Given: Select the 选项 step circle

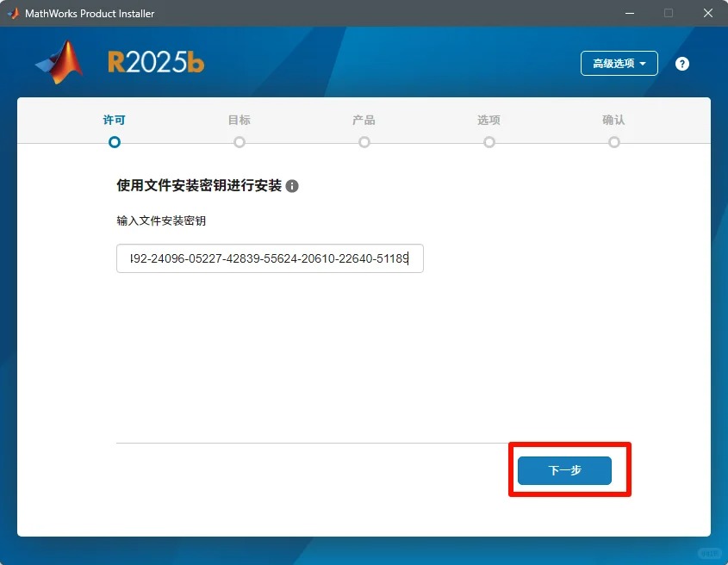Looking at the screenshot, I should (x=488, y=141).
